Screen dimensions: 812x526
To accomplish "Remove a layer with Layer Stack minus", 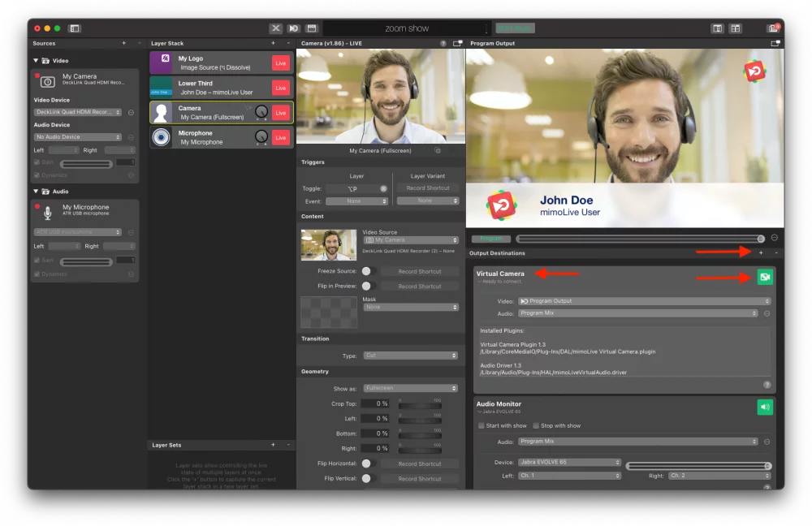I will click(x=288, y=44).
